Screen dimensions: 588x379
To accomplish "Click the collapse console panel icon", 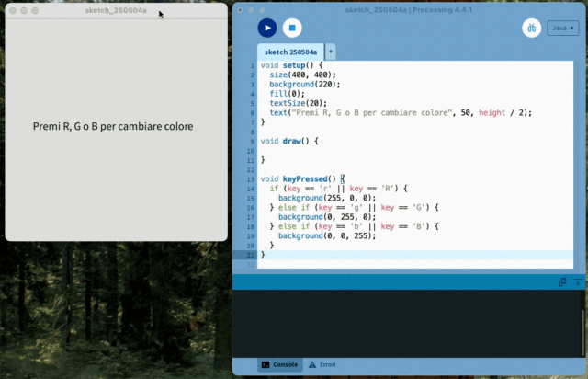I will [578, 281].
